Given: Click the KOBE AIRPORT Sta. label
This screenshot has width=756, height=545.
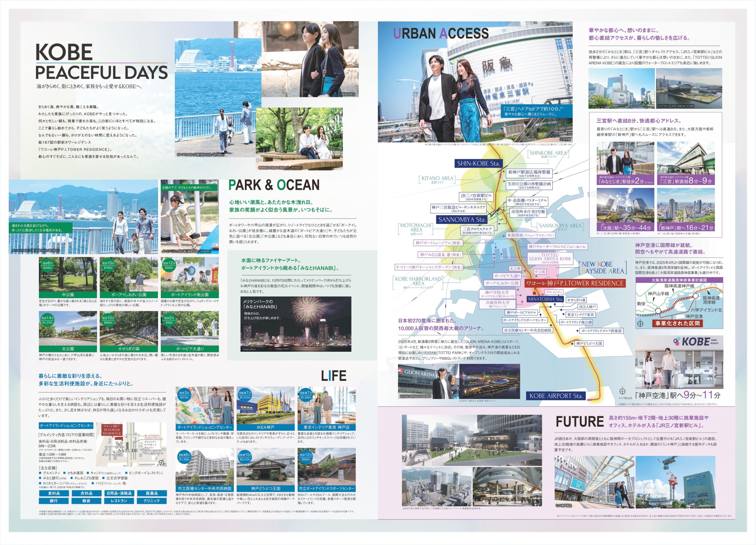Looking at the screenshot, I should (556, 395).
